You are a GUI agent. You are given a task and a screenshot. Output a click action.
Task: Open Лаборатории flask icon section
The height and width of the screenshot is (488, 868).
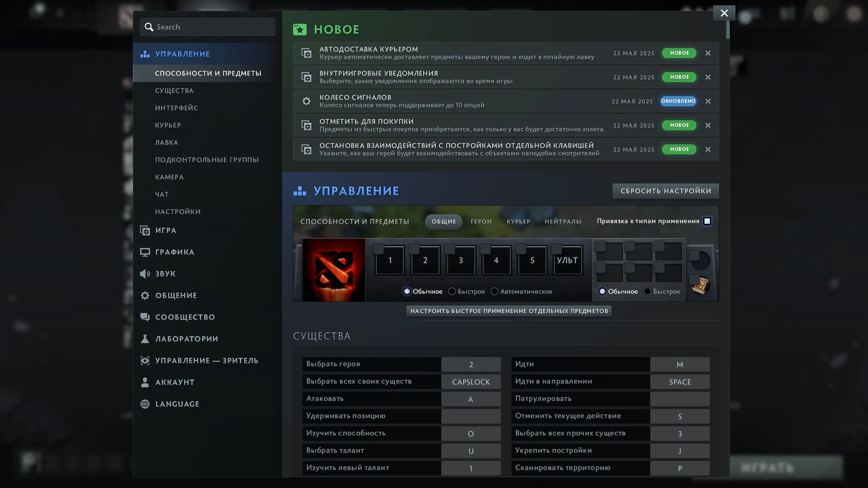[x=145, y=339]
